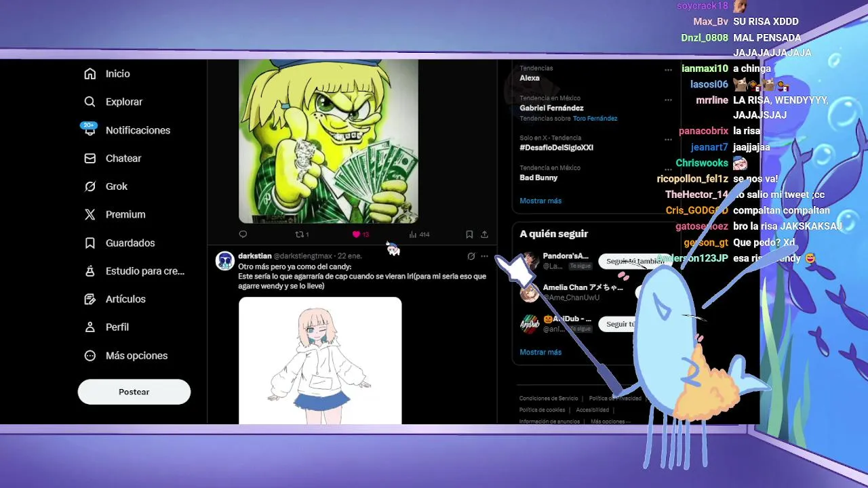Reply to the SpongeBob image tweet
Screen dimensions: 868x488
(x=243, y=235)
